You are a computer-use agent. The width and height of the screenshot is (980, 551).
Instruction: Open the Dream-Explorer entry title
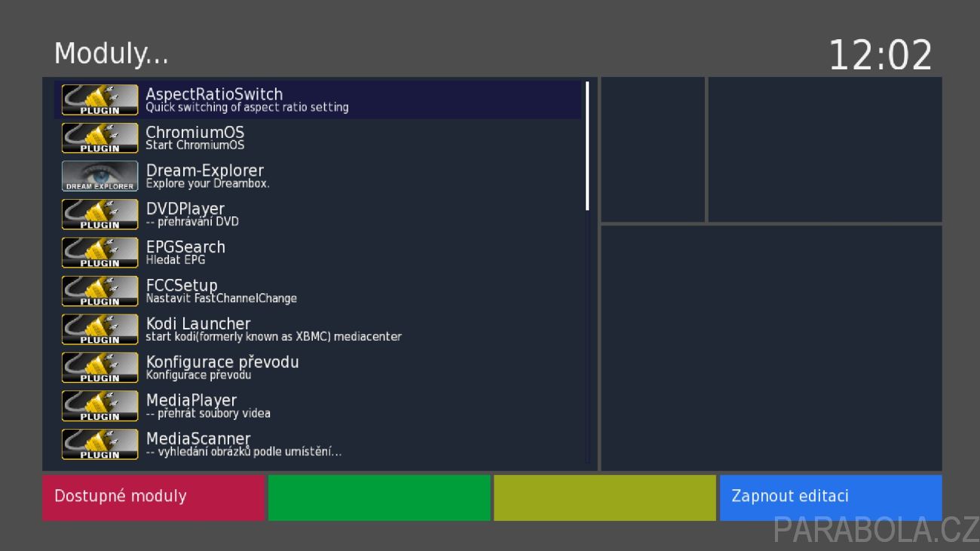pyautogui.click(x=205, y=171)
